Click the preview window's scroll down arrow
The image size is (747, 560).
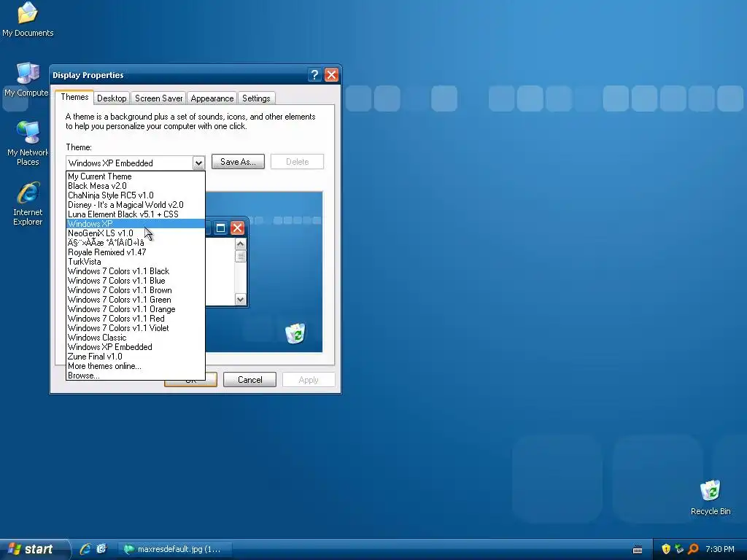(240, 300)
